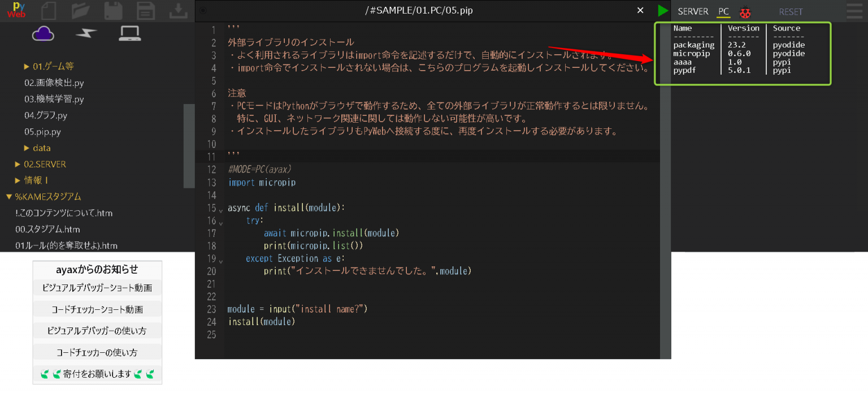Click the RESET button
The image size is (868, 393).
[791, 11]
